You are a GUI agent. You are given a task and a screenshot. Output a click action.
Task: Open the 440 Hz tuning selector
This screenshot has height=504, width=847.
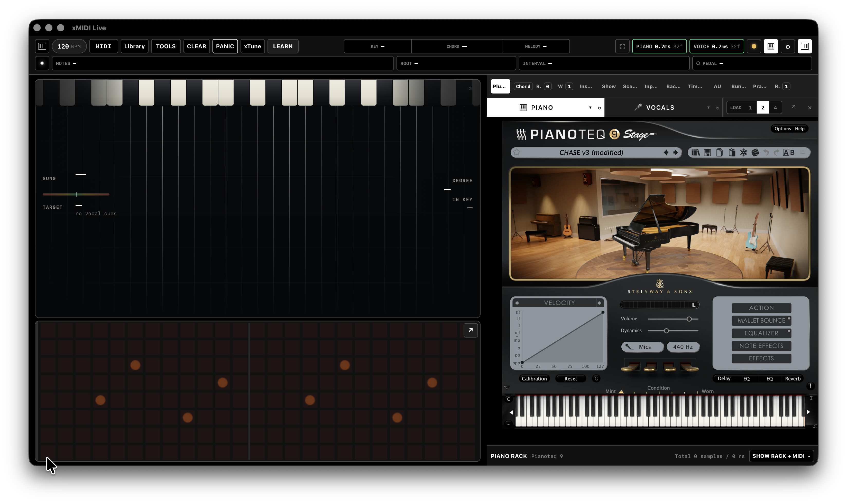pyautogui.click(x=683, y=347)
